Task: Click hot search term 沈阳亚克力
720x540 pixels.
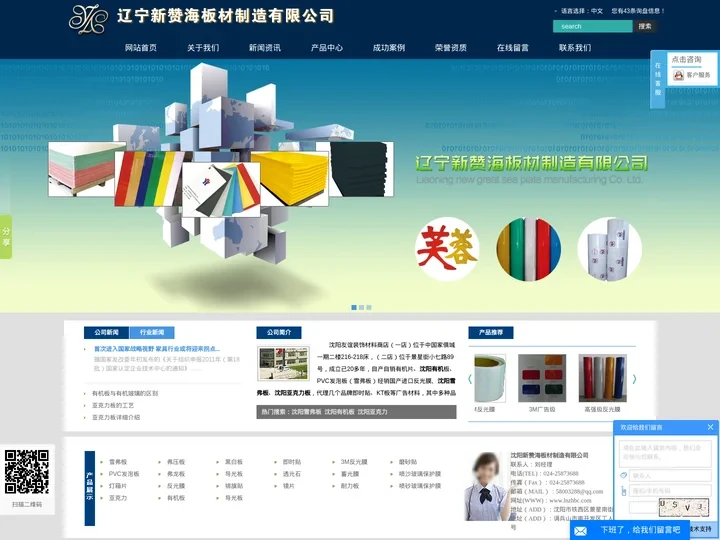Action: tap(372, 412)
